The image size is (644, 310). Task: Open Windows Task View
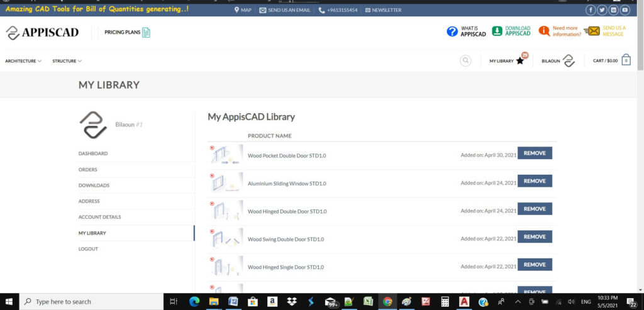pos(174,302)
